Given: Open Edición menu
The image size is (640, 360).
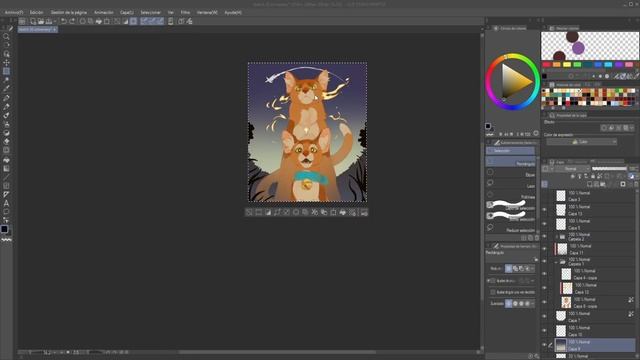Looking at the screenshot, I should pyautogui.click(x=36, y=13).
